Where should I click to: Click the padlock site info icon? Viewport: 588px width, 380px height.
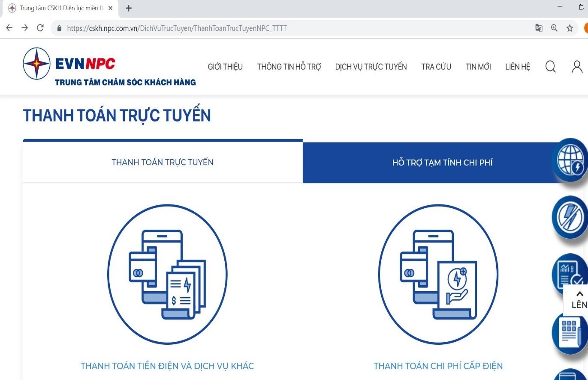(x=60, y=28)
